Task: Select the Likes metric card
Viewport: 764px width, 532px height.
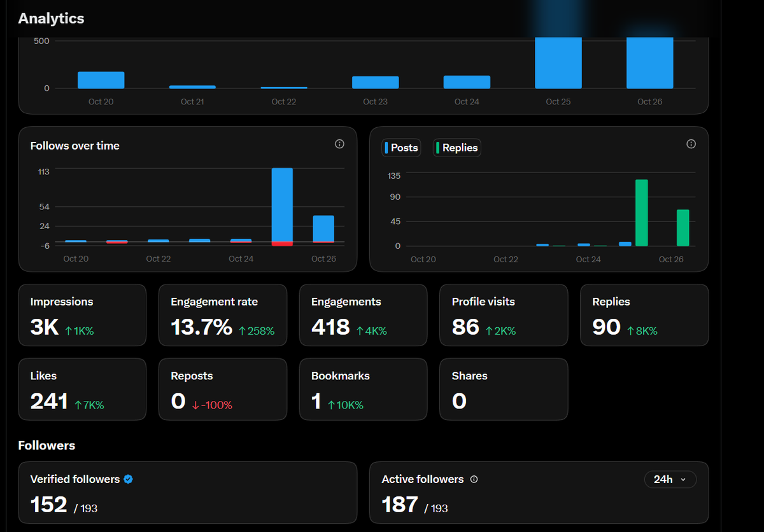Action: 82,389
